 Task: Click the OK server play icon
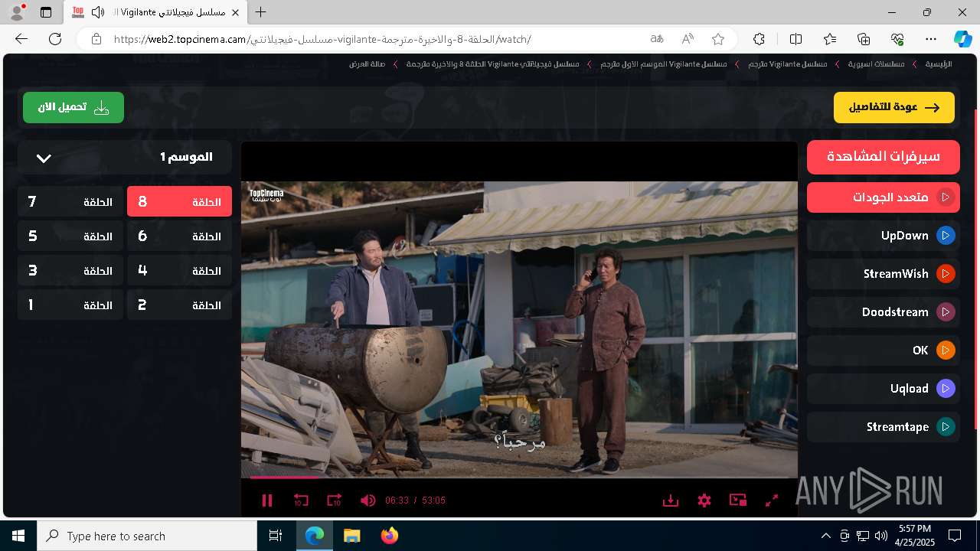(x=946, y=350)
